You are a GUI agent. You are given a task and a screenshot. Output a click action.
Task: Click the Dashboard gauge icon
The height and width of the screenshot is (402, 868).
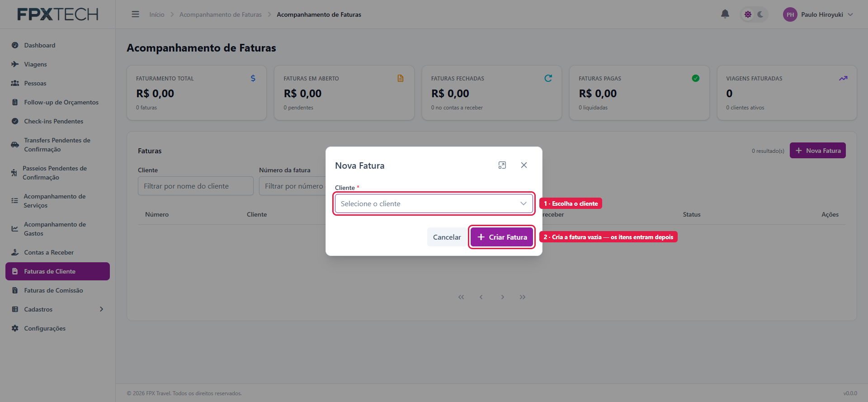point(15,45)
